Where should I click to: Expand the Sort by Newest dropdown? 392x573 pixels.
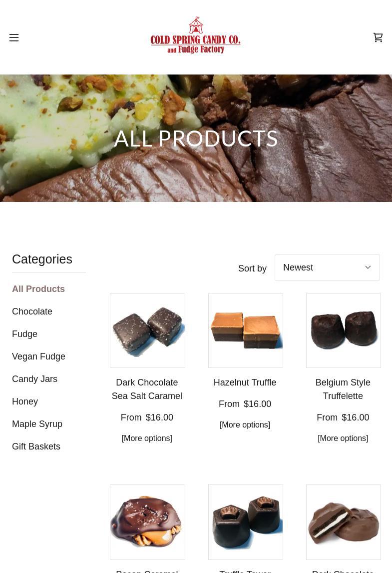click(x=327, y=267)
